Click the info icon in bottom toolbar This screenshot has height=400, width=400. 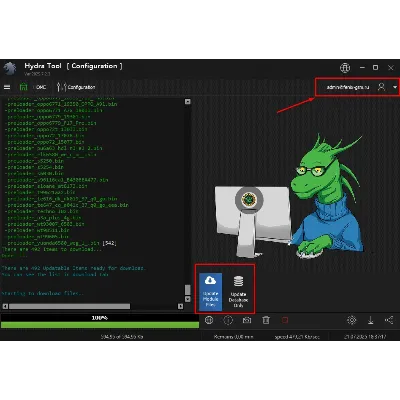pos(228,320)
